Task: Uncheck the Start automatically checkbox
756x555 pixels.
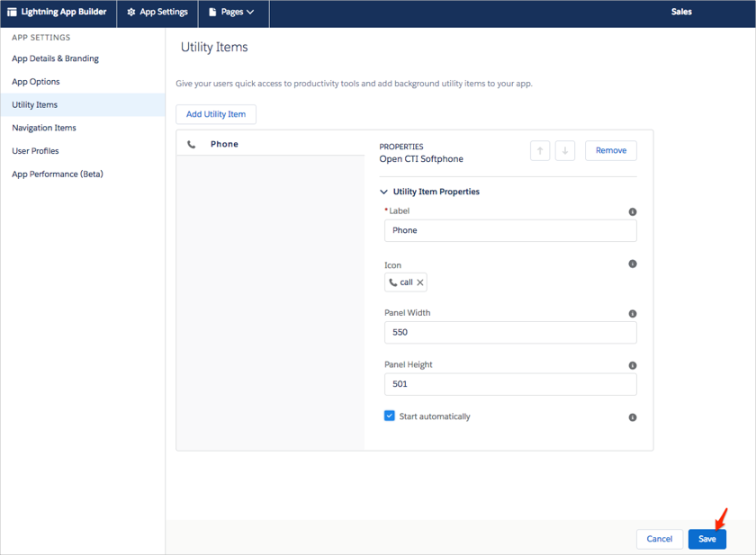Action: [x=390, y=416]
